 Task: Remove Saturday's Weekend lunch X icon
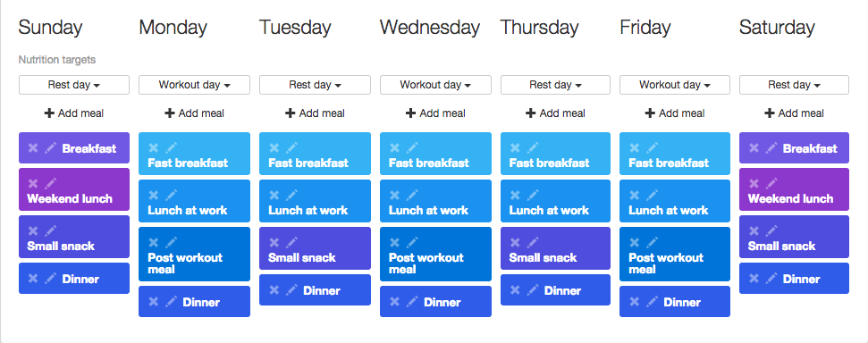[x=754, y=184]
